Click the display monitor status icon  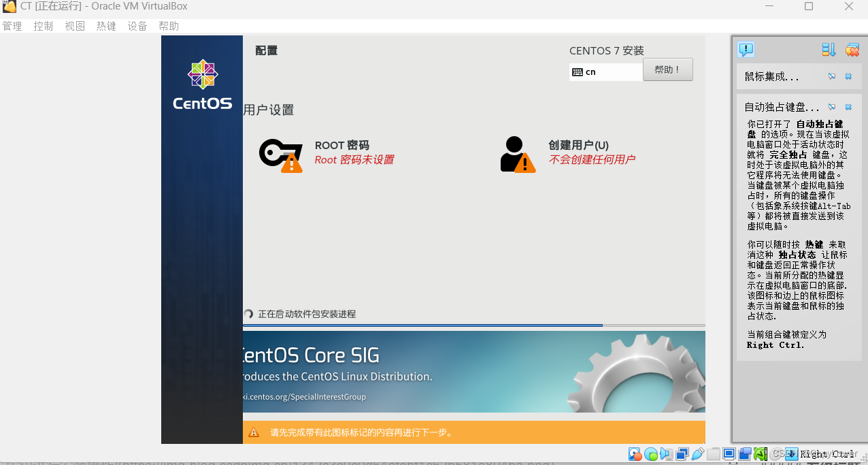point(729,453)
